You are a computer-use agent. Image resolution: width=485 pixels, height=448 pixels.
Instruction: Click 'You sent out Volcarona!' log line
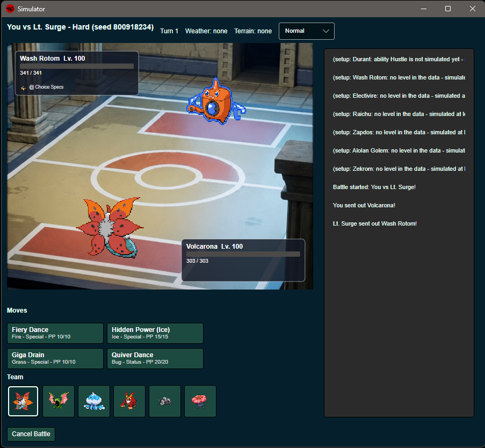pos(364,205)
